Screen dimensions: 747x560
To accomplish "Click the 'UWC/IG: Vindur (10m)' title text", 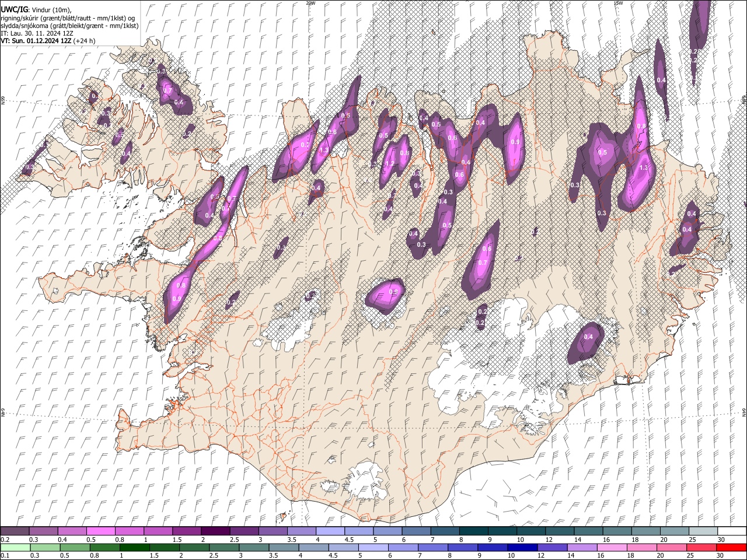I will coord(36,10).
